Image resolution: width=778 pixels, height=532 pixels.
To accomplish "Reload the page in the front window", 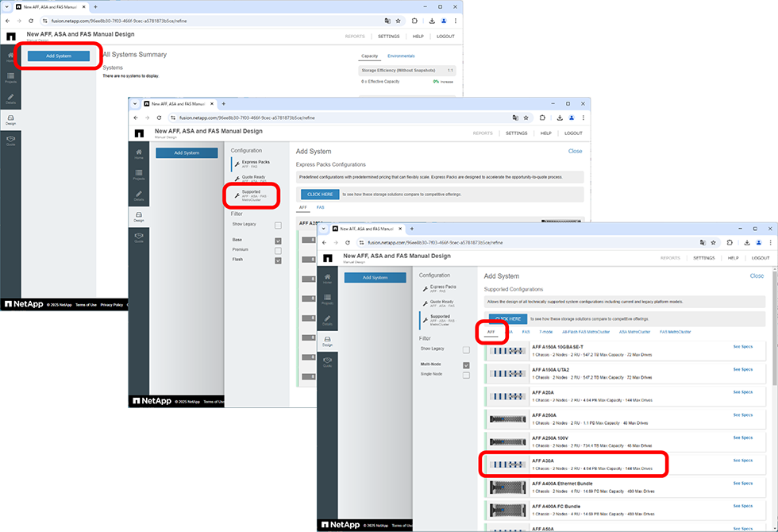I will [x=348, y=243].
